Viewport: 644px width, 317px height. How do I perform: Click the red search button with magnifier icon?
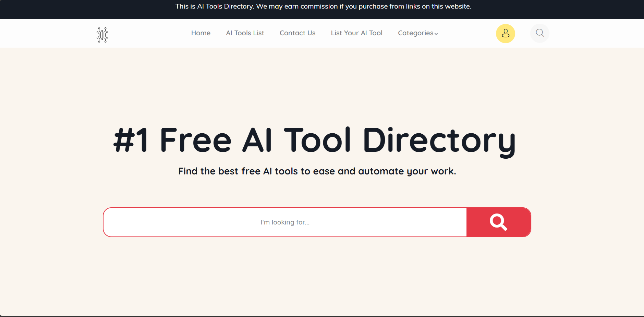tap(498, 222)
